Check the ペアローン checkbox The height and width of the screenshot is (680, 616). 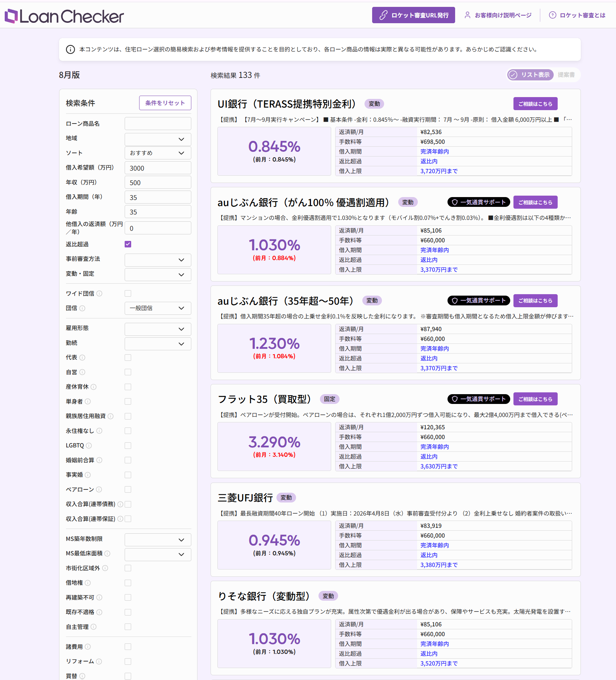[128, 489]
